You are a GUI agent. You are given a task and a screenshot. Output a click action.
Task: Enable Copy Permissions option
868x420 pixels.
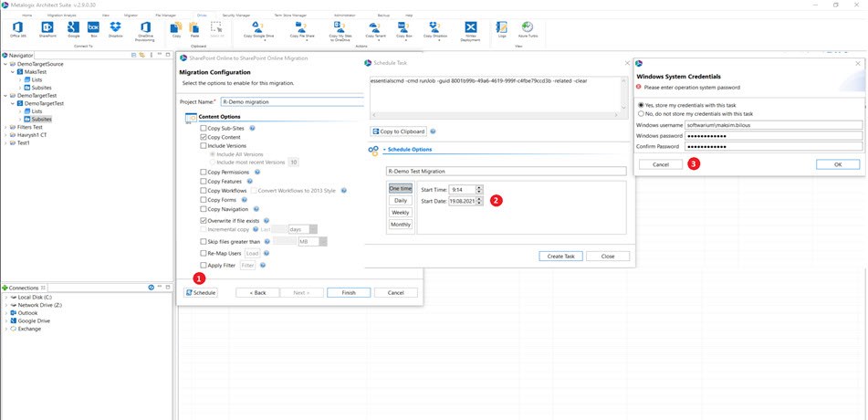[x=204, y=173]
